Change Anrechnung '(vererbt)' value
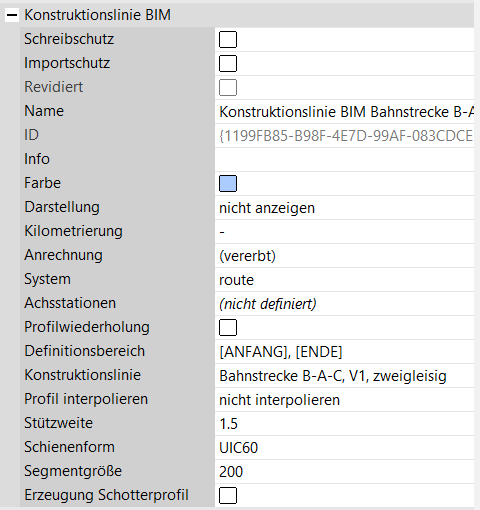This screenshot has height=510, width=480. 345,256
